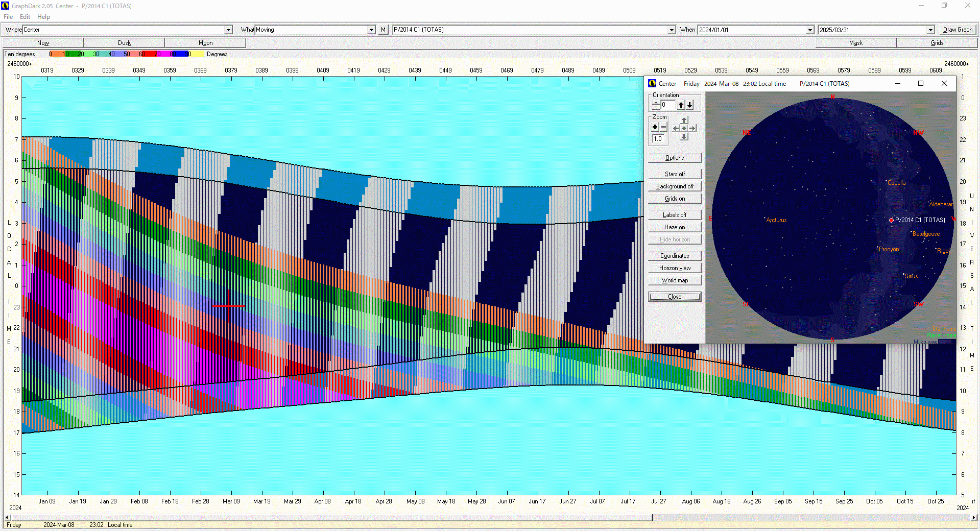Click the Sirius star label
980x531 pixels.
pyautogui.click(x=911, y=276)
